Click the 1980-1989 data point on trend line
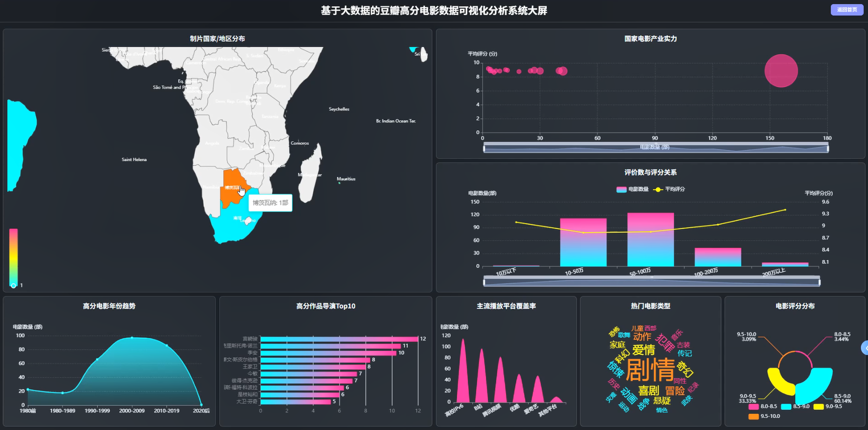 (62, 393)
